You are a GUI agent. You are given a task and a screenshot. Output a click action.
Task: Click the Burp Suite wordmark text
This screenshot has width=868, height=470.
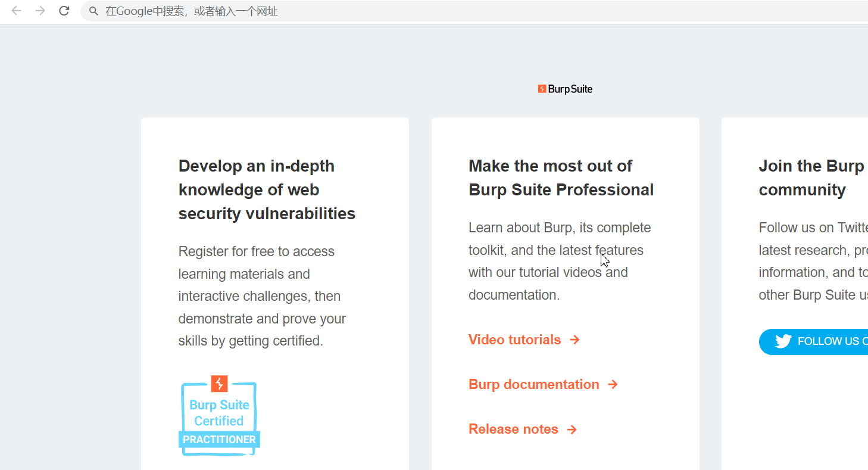point(570,89)
